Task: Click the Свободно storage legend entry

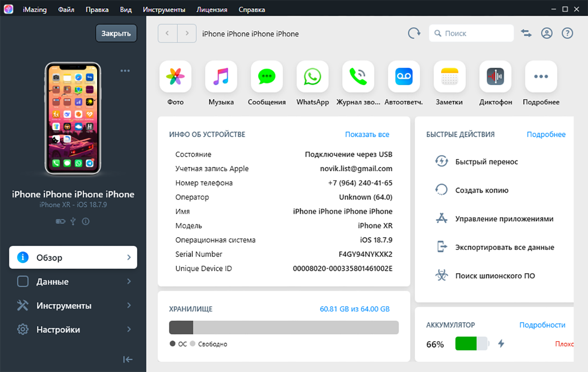Action: [209, 344]
